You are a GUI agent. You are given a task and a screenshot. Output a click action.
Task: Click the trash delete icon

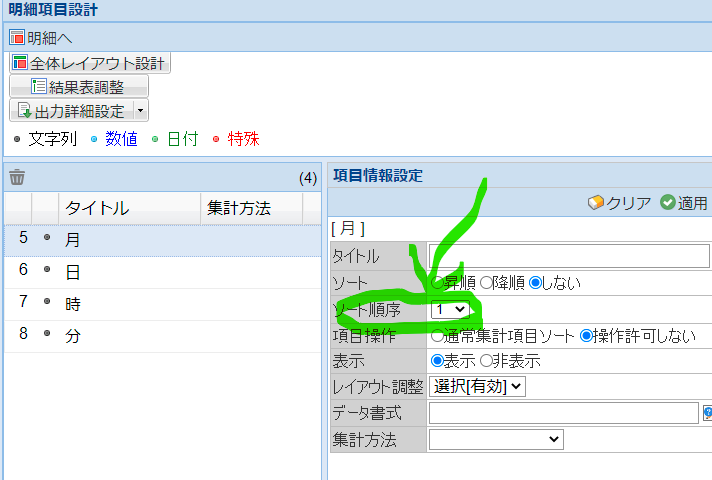[x=17, y=177]
